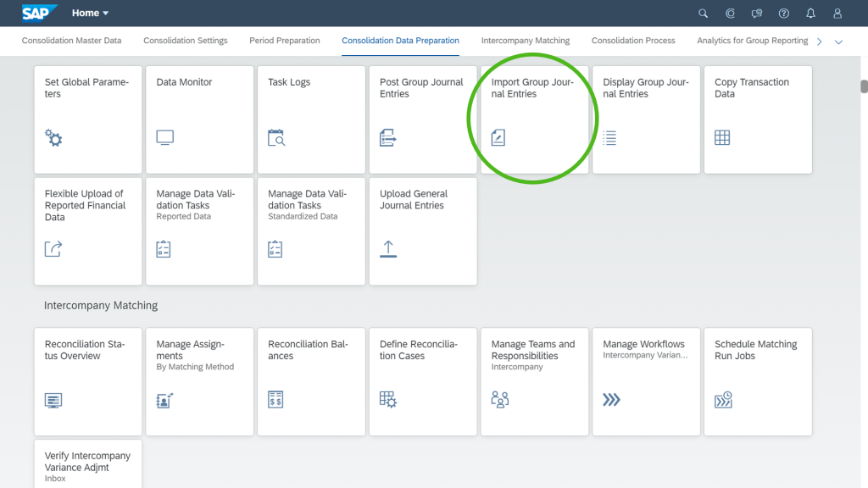
Task: Click the clipboard icon on Standardized Data validation tile
Action: coord(275,249)
